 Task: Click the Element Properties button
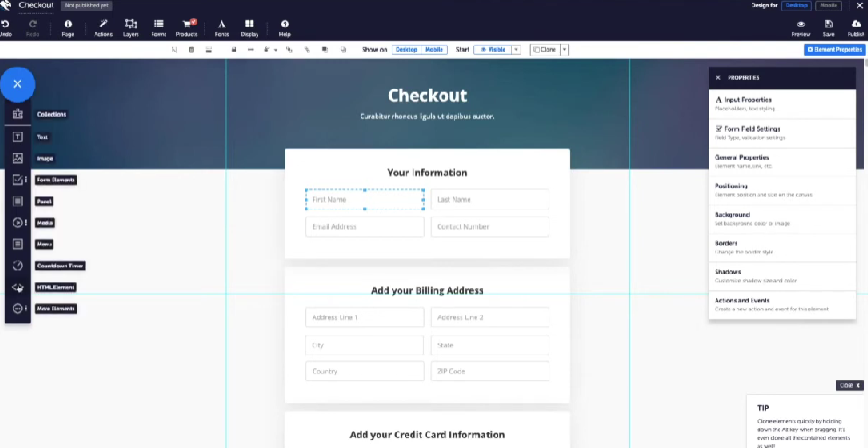pyautogui.click(x=834, y=50)
